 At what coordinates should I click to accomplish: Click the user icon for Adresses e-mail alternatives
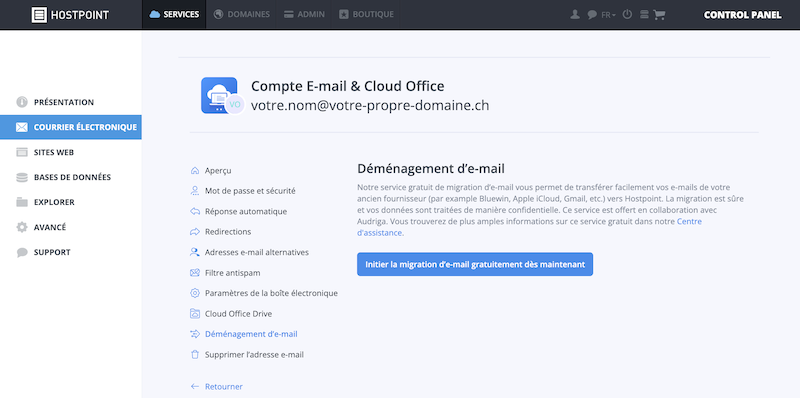[x=194, y=252]
